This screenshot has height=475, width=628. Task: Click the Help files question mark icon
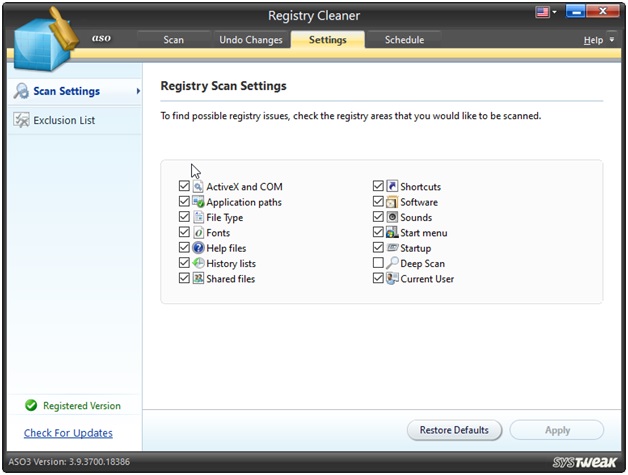coord(198,248)
